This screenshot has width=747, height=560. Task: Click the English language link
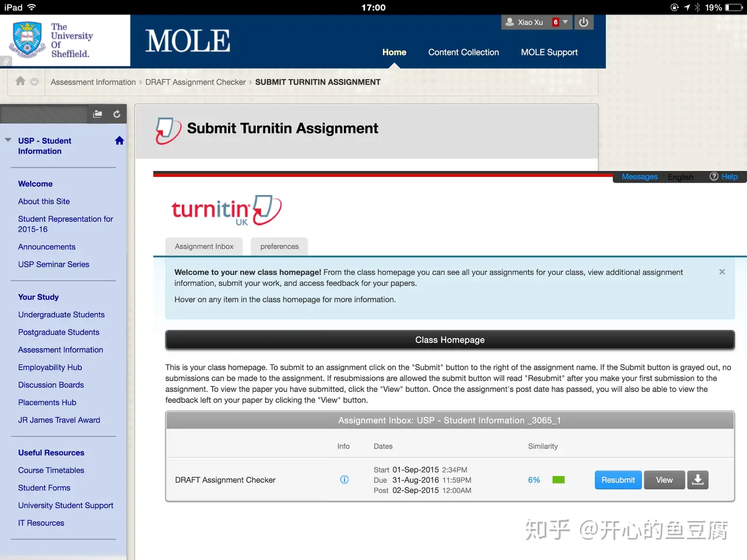tap(680, 177)
